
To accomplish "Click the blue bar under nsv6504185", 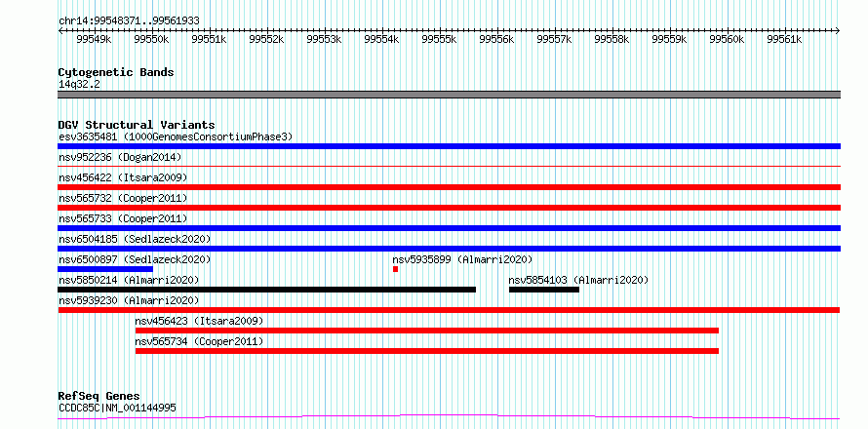I will tap(449, 249).
